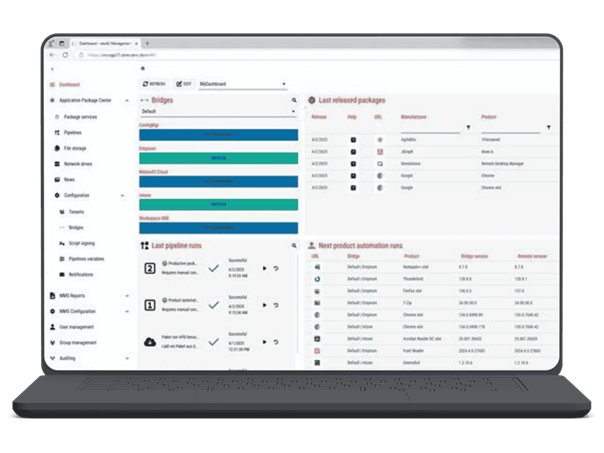The height and width of the screenshot is (453, 604).
Task: Click the Edit dashboard button
Action: click(x=184, y=84)
